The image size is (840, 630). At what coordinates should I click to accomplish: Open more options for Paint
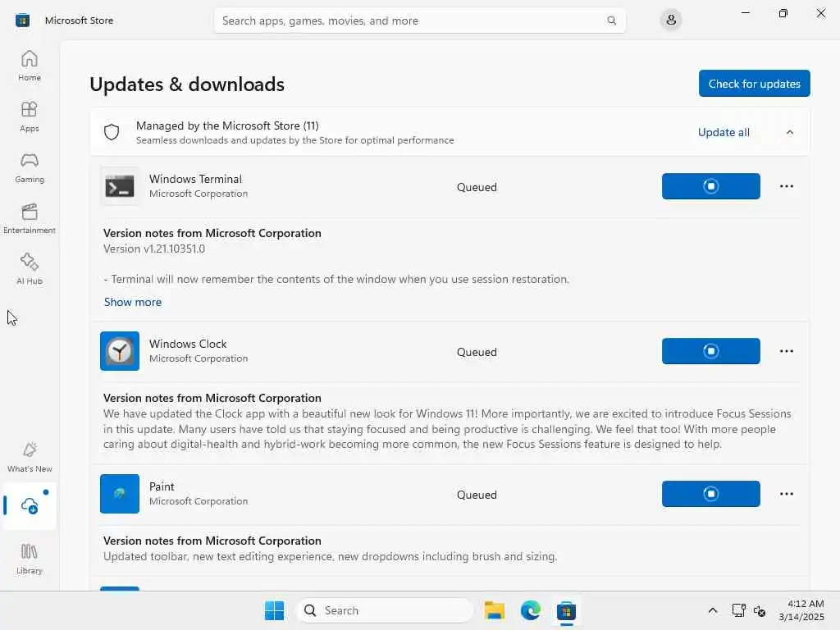[x=786, y=493]
